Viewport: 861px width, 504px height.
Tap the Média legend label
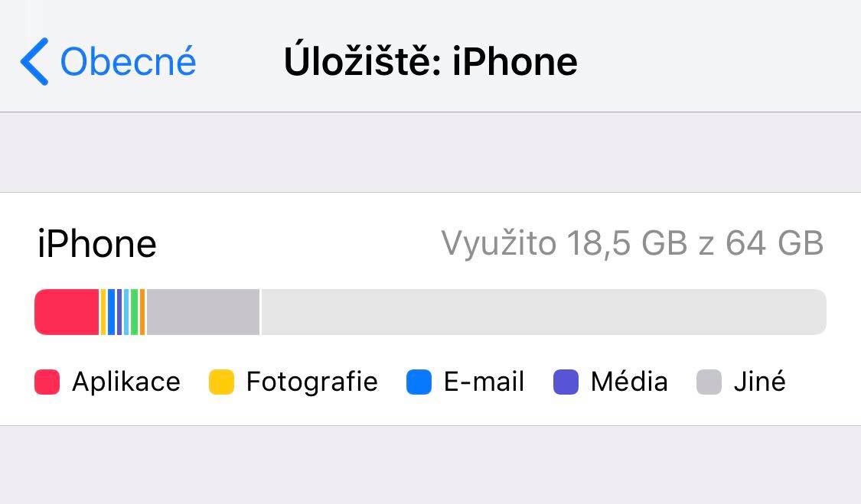[x=629, y=382]
